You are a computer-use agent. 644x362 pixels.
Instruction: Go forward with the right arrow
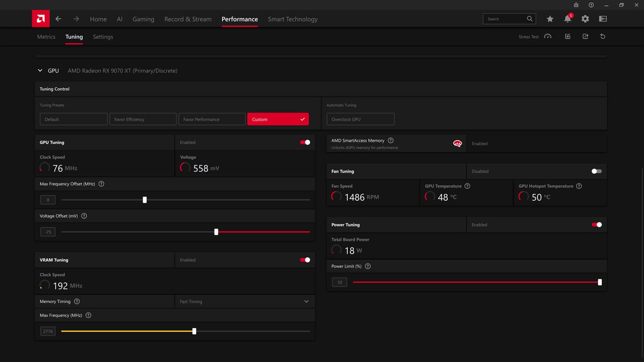pyautogui.click(x=76, y=19)
